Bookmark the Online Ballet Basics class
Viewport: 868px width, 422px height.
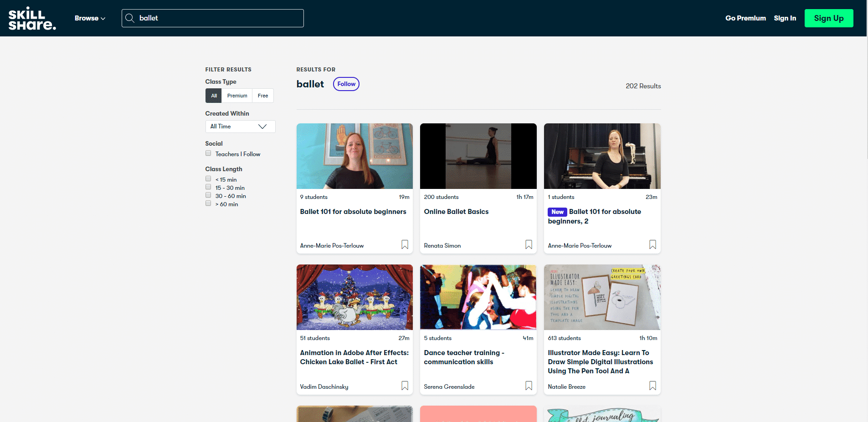(529, 245)
